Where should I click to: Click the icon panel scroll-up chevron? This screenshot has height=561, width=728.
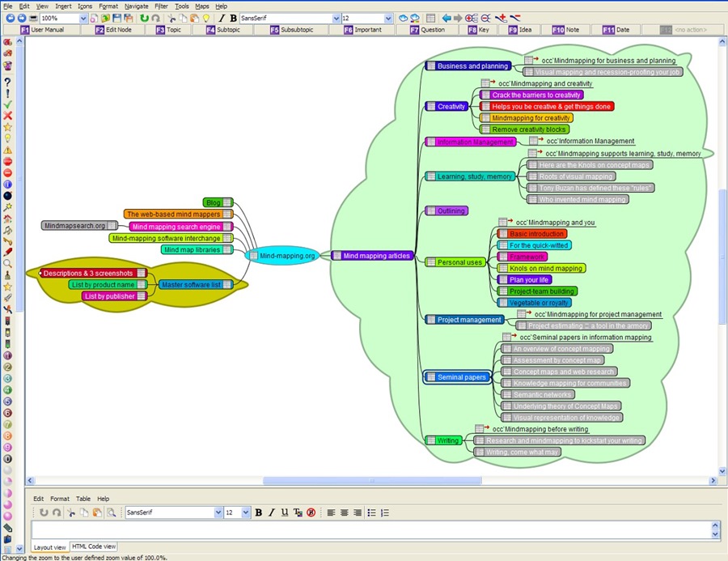(x=19, y=41)
